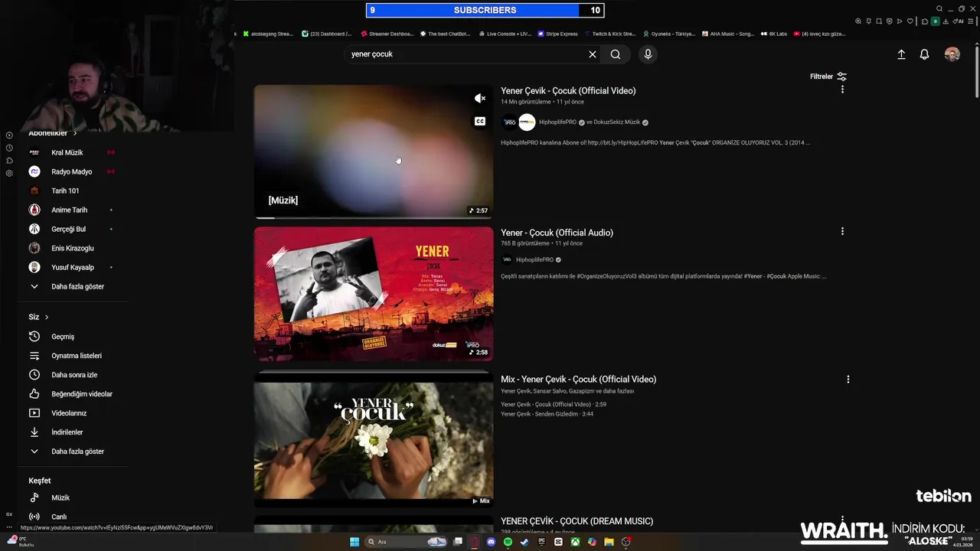Viewport: 980px width, 551px height.
Task: Open the account avatar menu
Action: point(952,54)
